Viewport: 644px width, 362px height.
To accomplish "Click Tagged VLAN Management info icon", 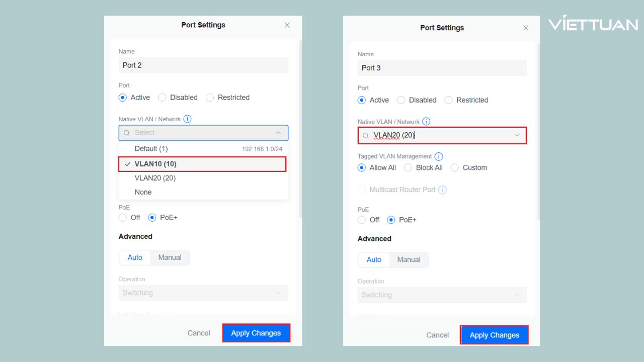I will pos(438,156).
